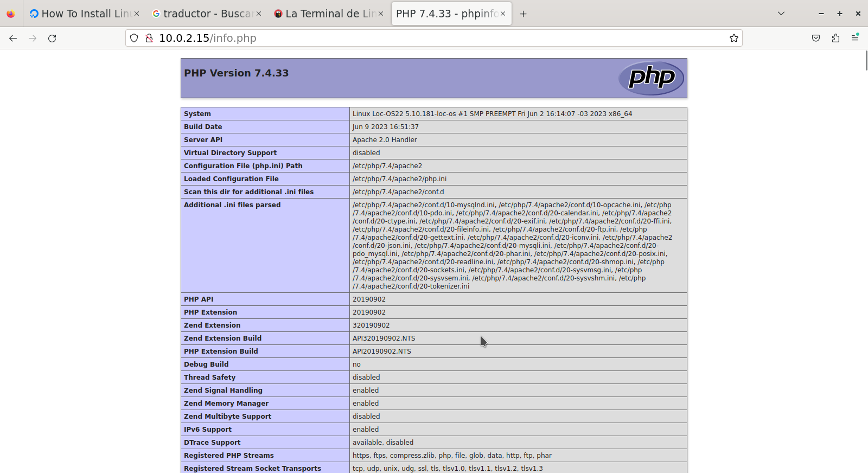Click the DTrace Support label
Viewport: 868px width, 473px height.
(212, 443)
